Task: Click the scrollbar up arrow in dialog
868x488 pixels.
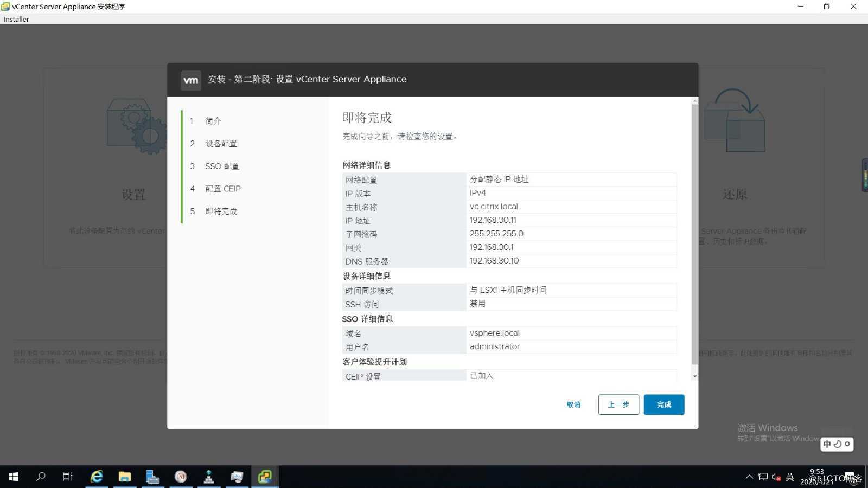Action: point(695,101)
